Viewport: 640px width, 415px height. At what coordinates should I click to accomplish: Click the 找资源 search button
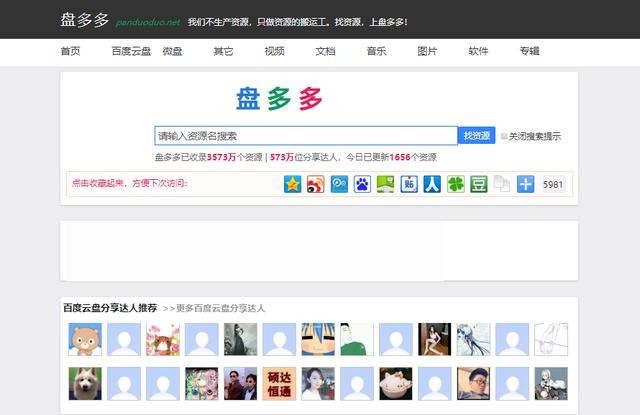(476, 135)
